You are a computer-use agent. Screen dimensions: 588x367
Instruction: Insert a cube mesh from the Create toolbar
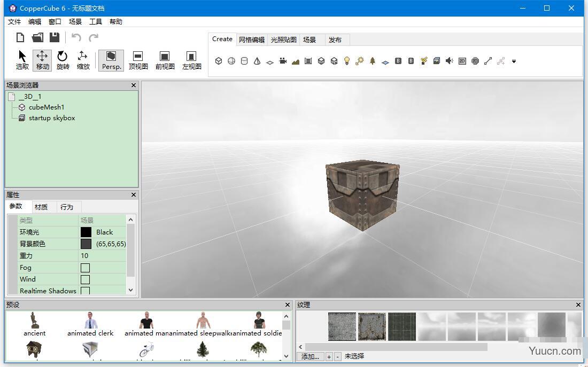[x=219, y=61]
